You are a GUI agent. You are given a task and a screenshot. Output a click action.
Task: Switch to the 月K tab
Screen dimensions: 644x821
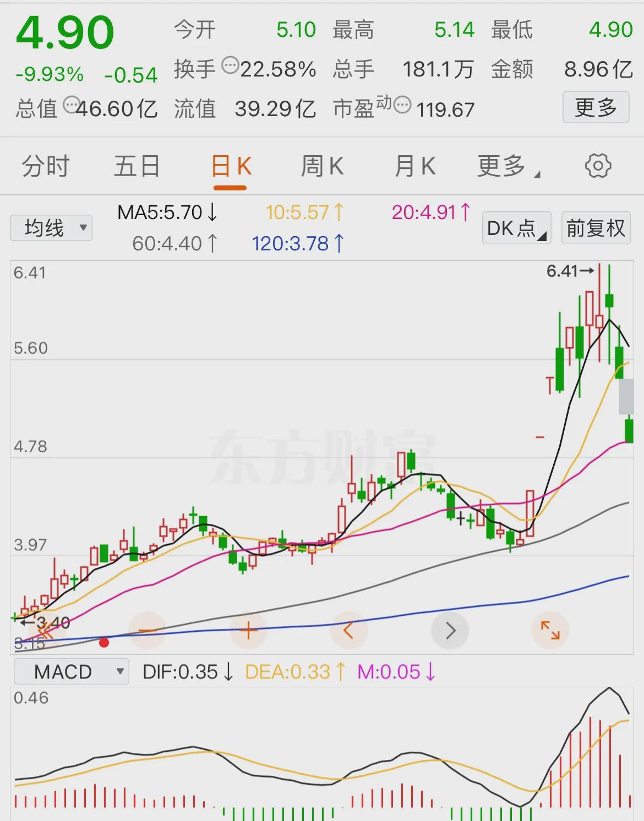[x=415, y=166]
